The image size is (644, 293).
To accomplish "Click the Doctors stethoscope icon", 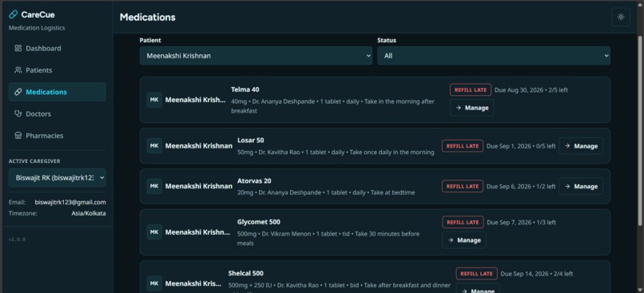I will tap(18, 113).
